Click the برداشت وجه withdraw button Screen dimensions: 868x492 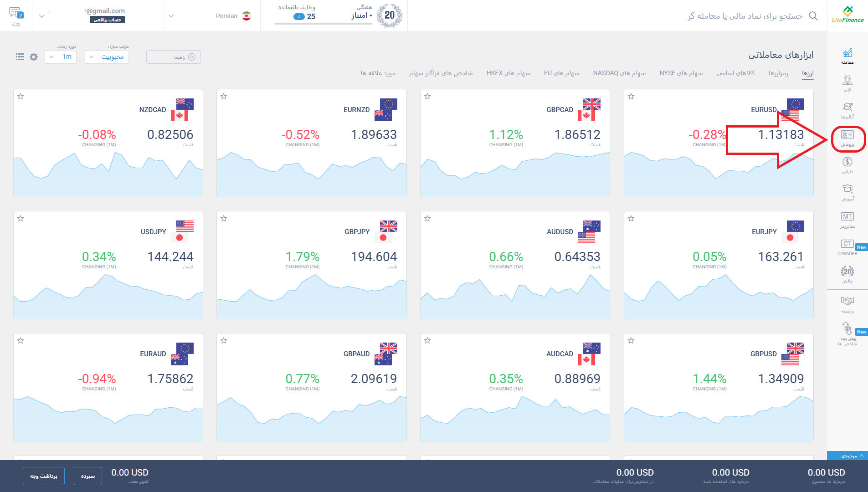pyautogui.click(x=44, y=476)
